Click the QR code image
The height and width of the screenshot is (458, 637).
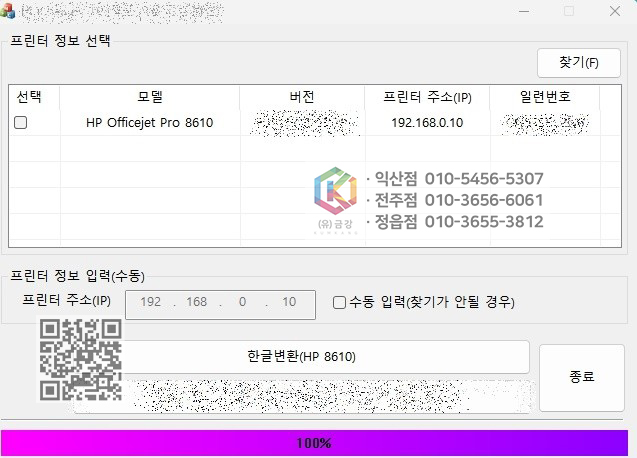[x=80, y=360]
